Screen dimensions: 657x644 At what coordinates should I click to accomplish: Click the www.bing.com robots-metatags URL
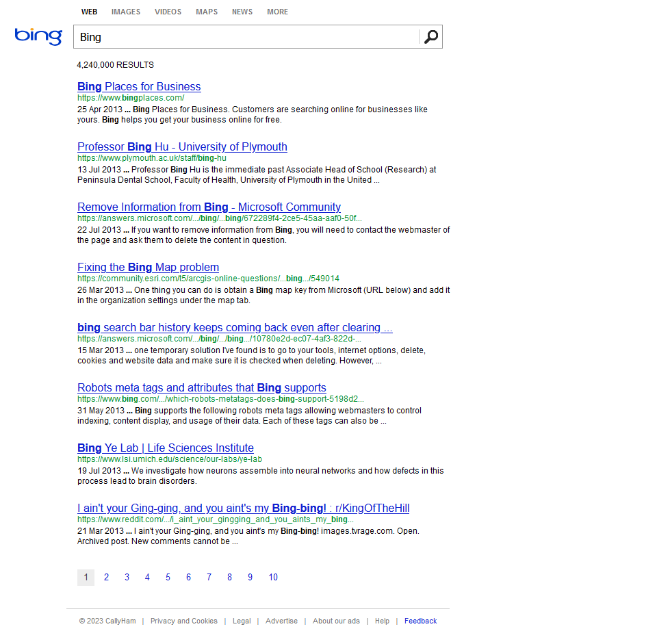click(220, 399)
